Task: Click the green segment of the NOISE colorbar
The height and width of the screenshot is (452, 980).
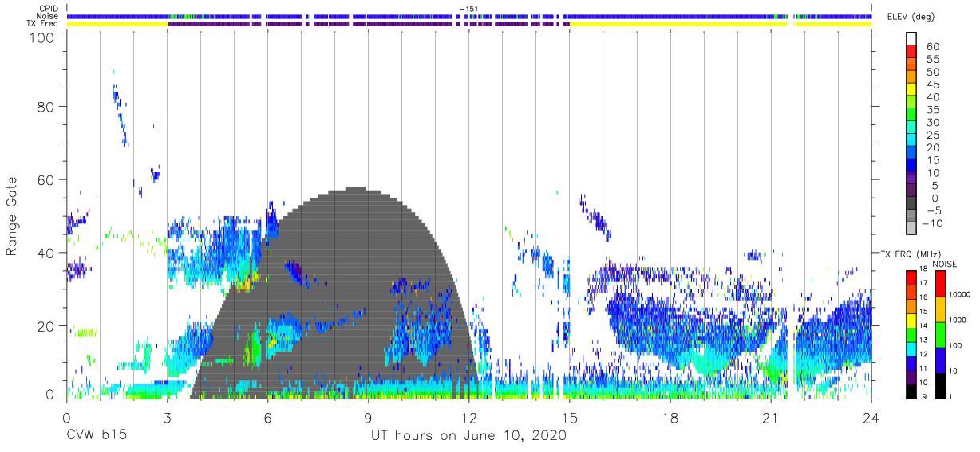Action: (x=940, y=334)
